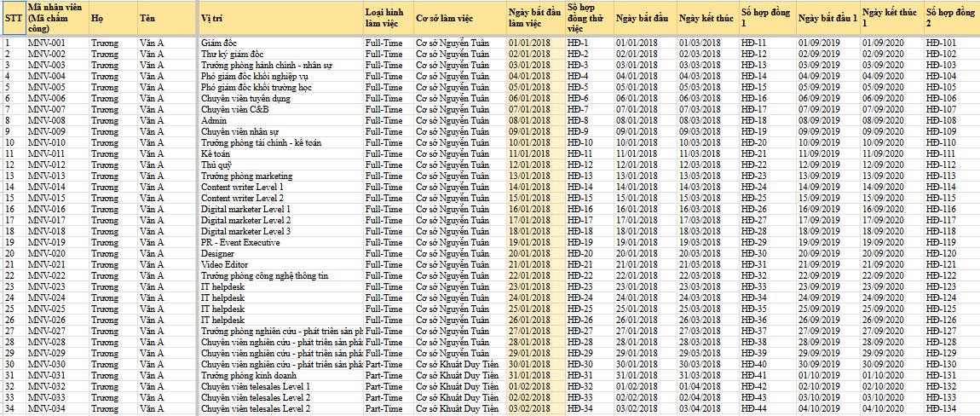Select employee code cell MNV-001
Viewport: 980px width, 416px height.
[x=57, y=43]
